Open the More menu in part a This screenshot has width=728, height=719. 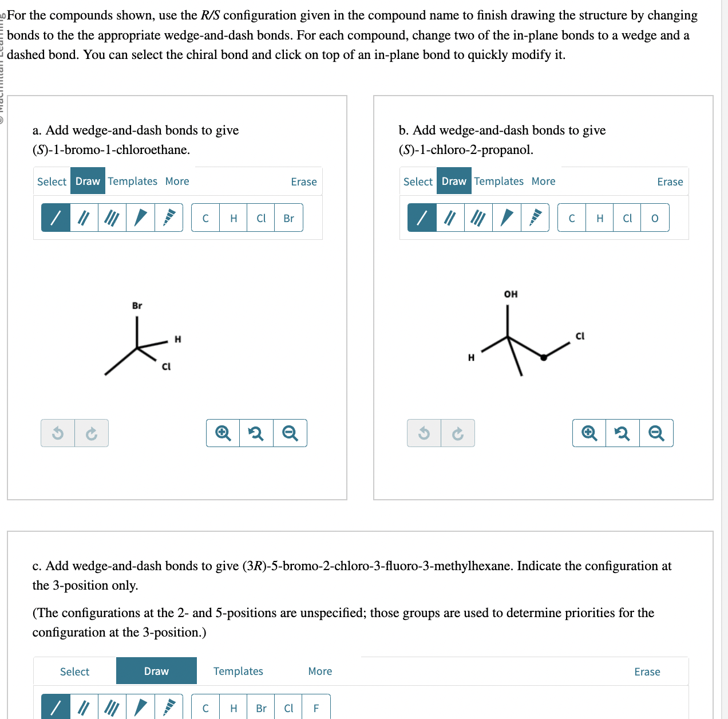(x=176, y=181)
